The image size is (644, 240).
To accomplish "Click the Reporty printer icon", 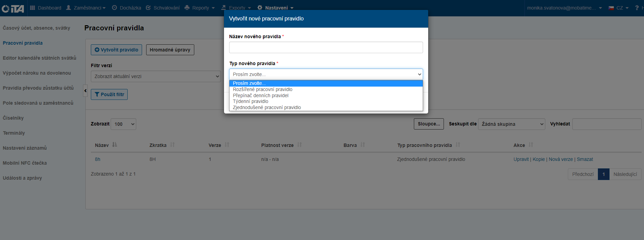I will pyautogui.click(x=187, y=7).
